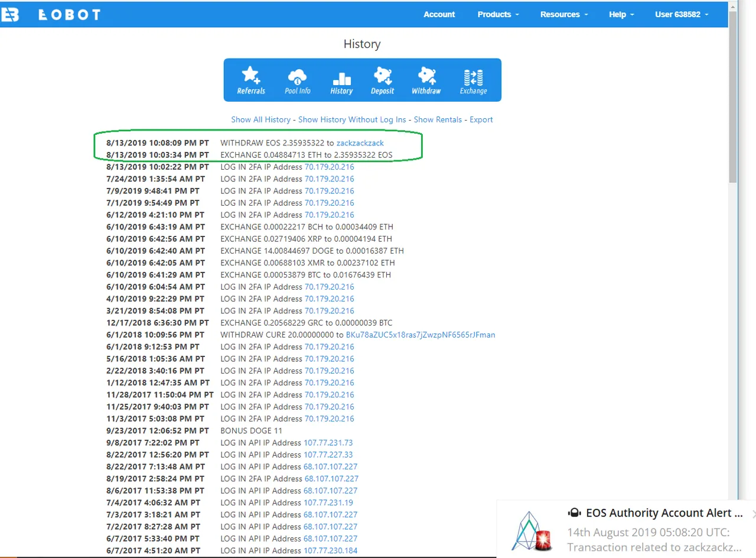Click IP 68.107.107.227 on 8/22/2017 7:13:48 AM
The height and width of the screenshot is (558, 756).
tap(331, 466)
